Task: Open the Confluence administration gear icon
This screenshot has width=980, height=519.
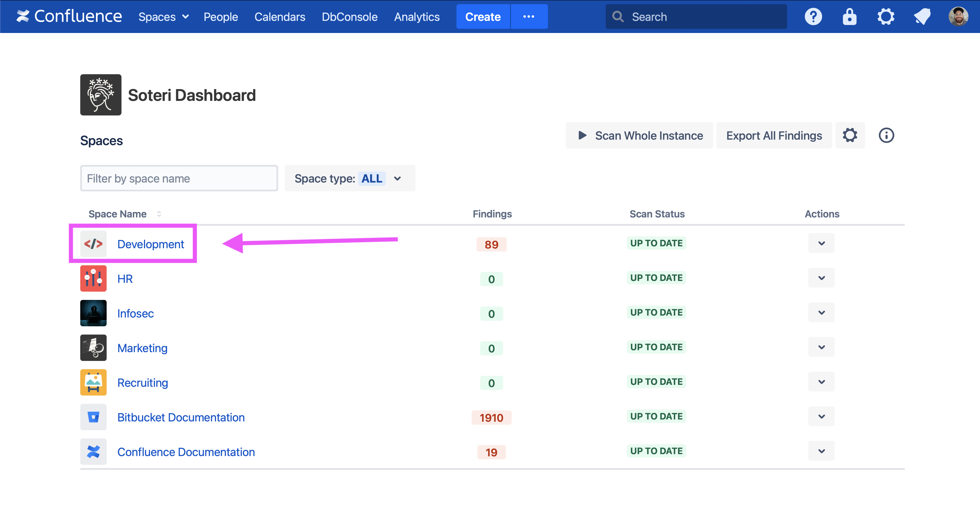Action: click(x=886, y=17)
